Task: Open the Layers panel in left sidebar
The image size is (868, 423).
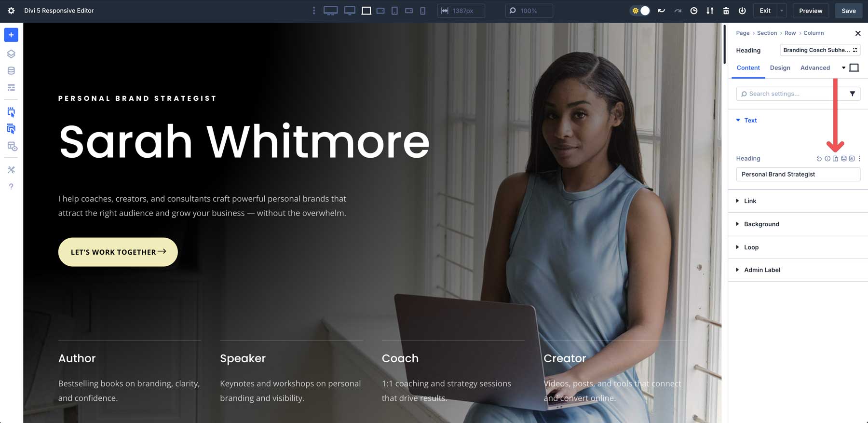Action: tap(11, 54)
